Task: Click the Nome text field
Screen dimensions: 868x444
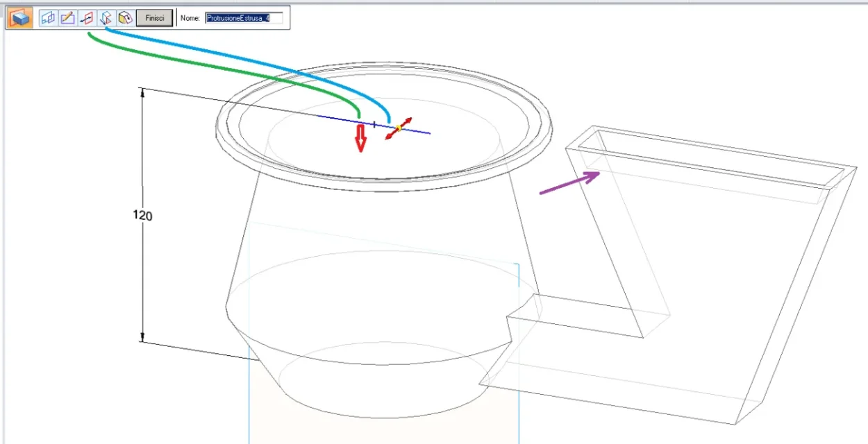Action: click(244, 18)
